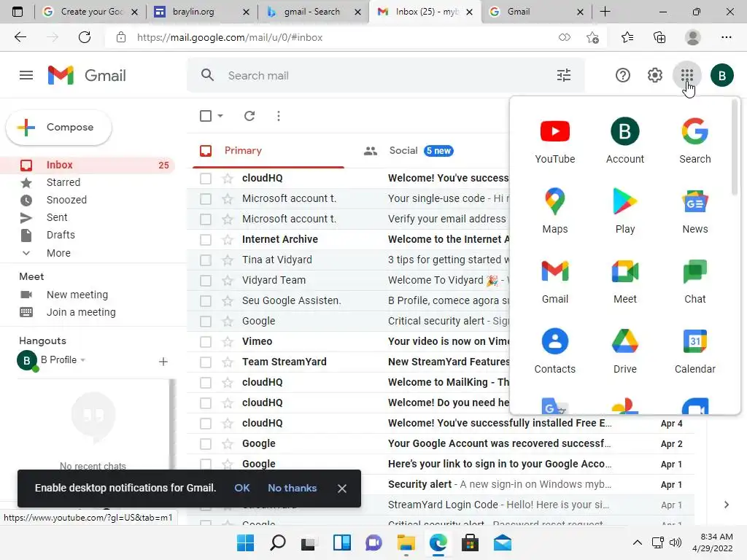Click OK to enable desktop notifications

pos(242,488)
